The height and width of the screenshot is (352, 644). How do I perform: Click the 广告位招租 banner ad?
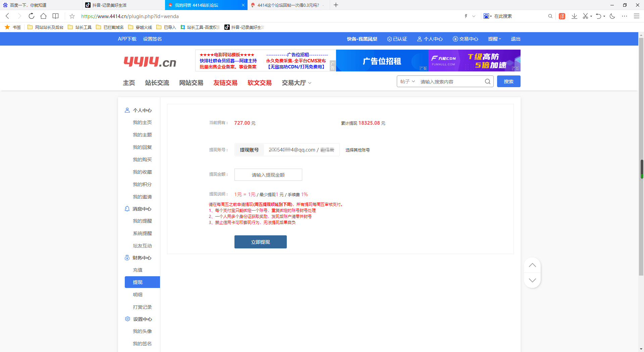point(382,60)
